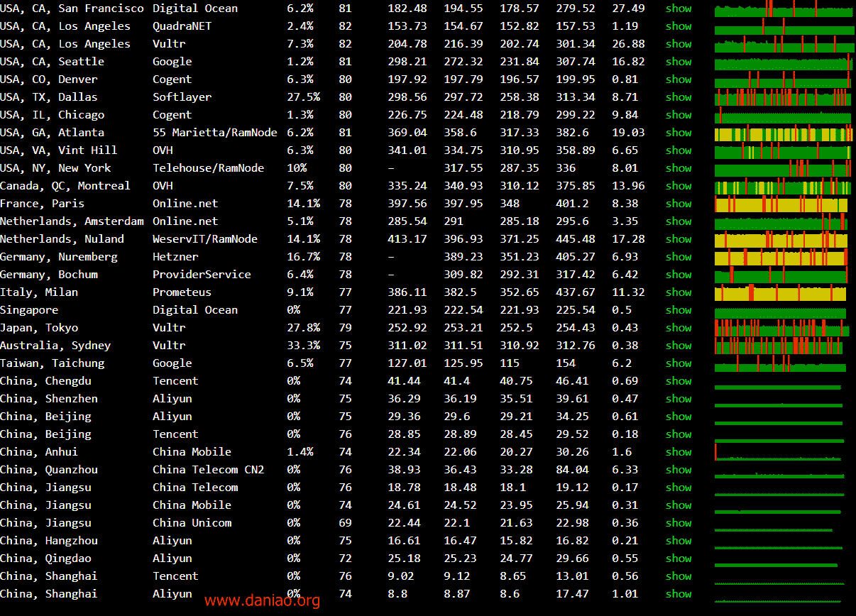Click location text 'China, Quanzhou'
The width and height of the screenshot is (856, 616).
coord(49,470)
